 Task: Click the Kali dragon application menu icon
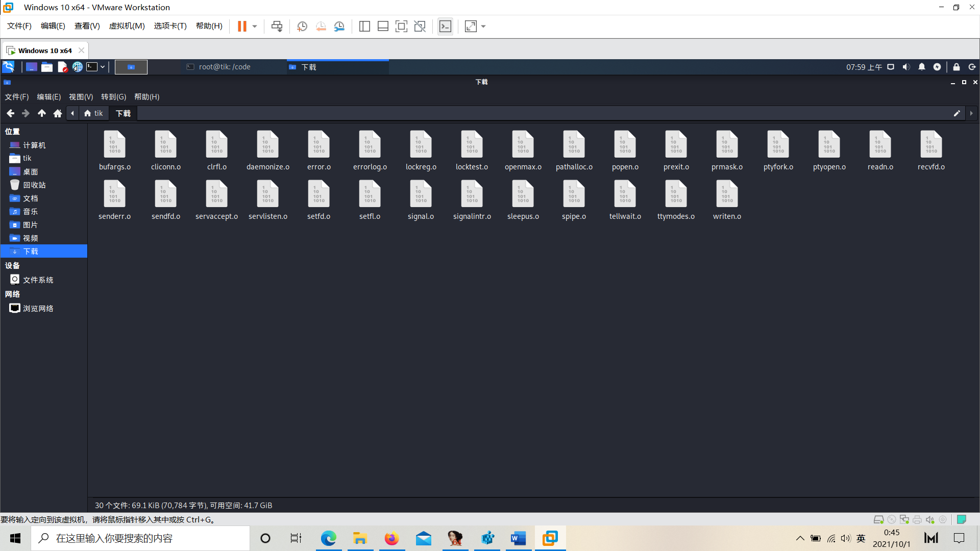(x=9, y=67)
